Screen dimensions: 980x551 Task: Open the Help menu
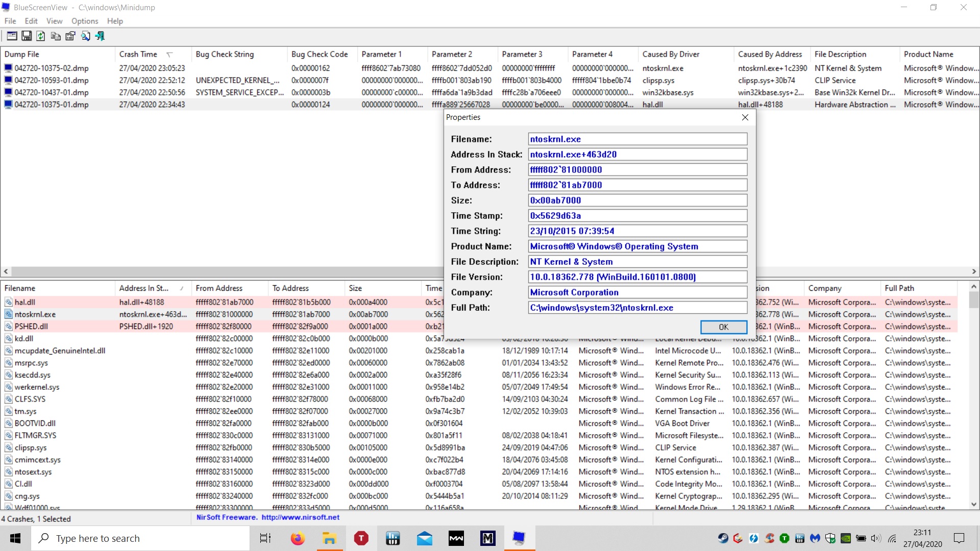tap(115, 21)
